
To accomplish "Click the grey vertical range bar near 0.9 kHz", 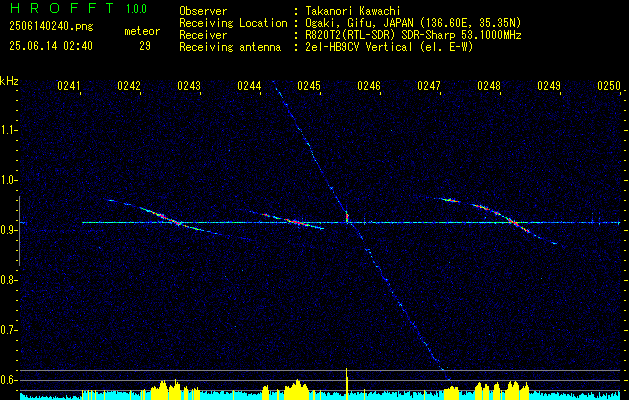I will point(20,231).
